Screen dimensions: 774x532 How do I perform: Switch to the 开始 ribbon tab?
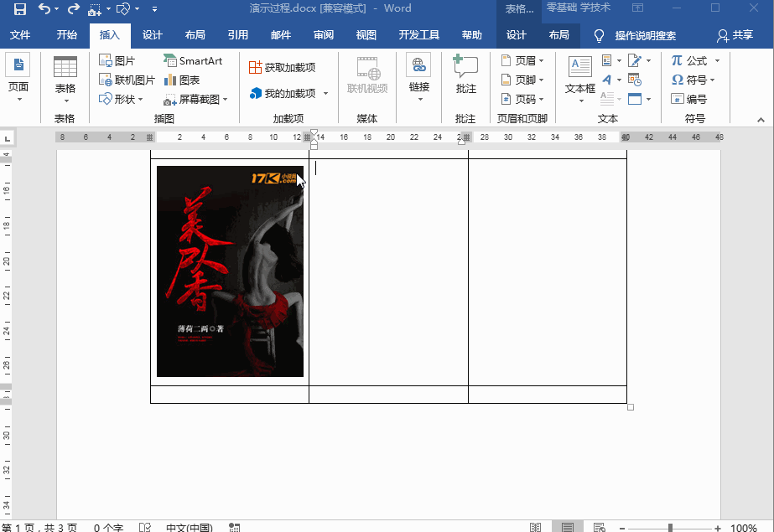(x=66, y=35)
